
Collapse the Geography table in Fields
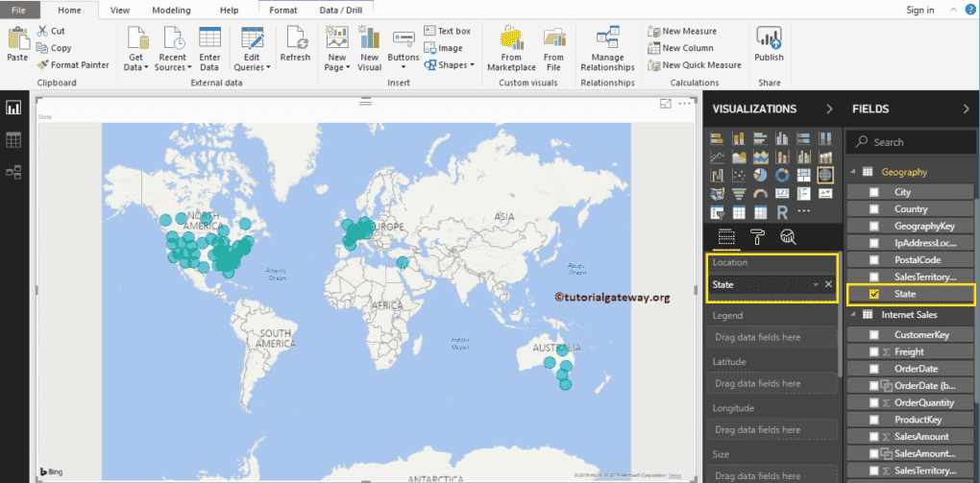(852, 172)
